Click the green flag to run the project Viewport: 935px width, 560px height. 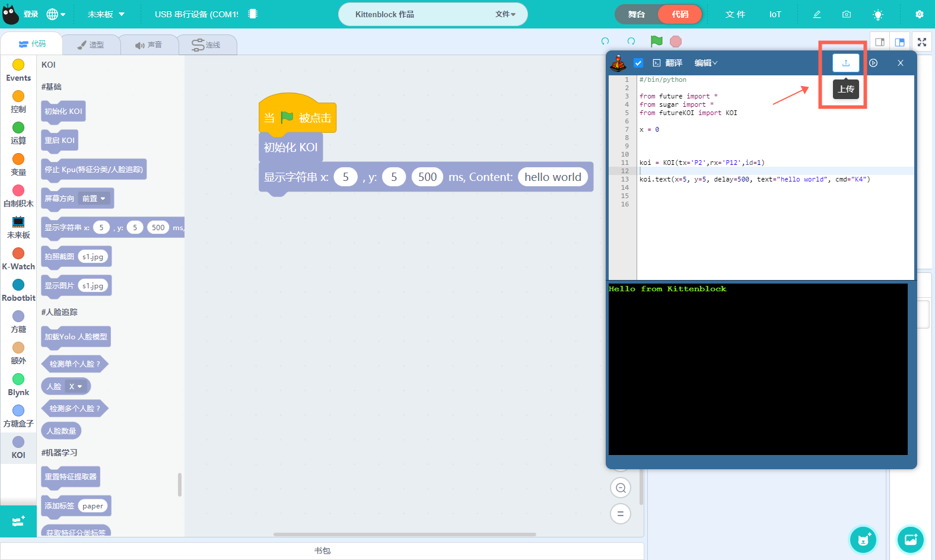(x=656, y=41)
